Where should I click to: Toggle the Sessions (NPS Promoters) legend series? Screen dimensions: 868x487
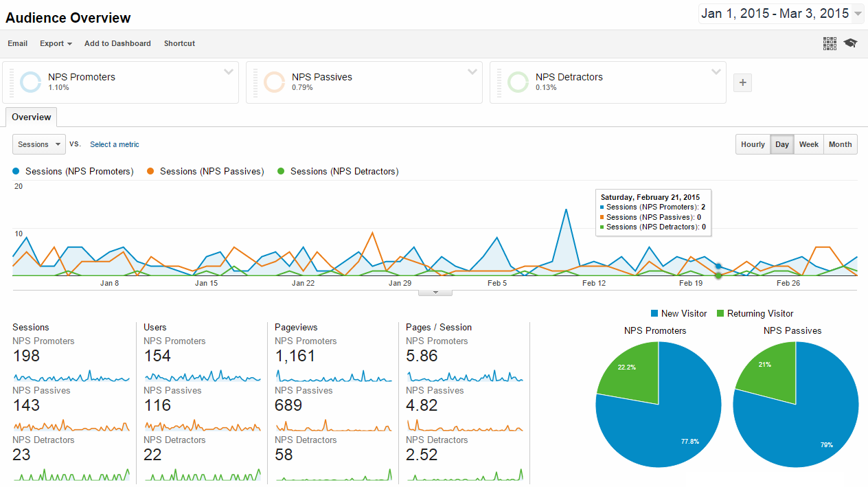click(72, 171)
